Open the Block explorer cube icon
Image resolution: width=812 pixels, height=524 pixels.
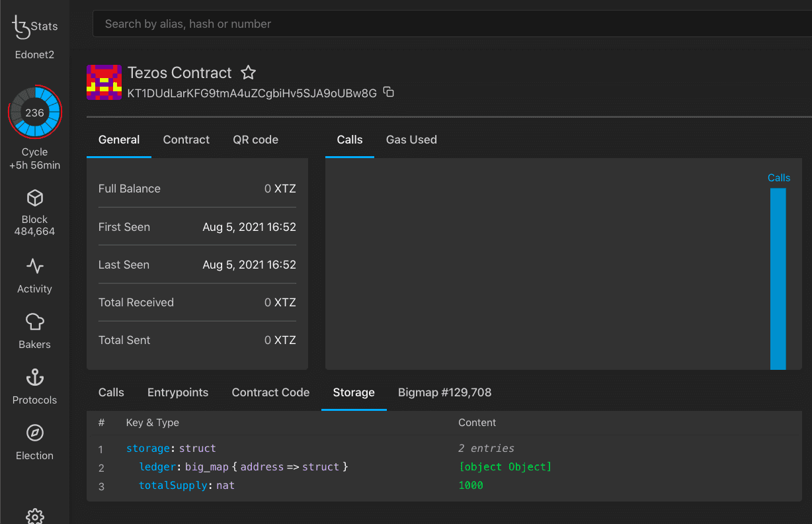(x=34, y=198)
